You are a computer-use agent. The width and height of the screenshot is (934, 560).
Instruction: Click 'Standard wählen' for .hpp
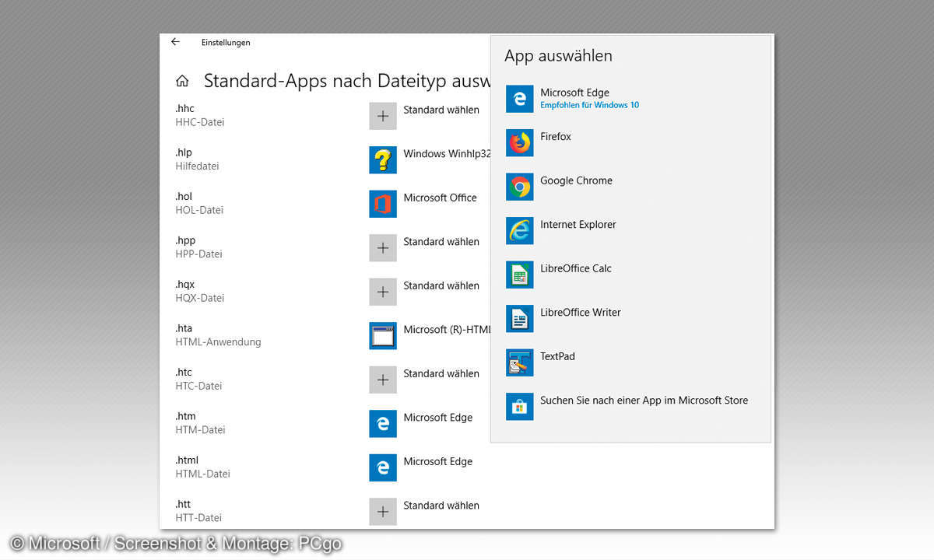(441, 242)
